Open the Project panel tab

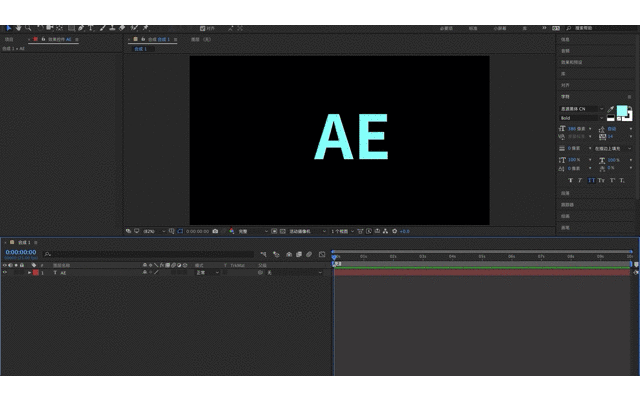point(9,40)
